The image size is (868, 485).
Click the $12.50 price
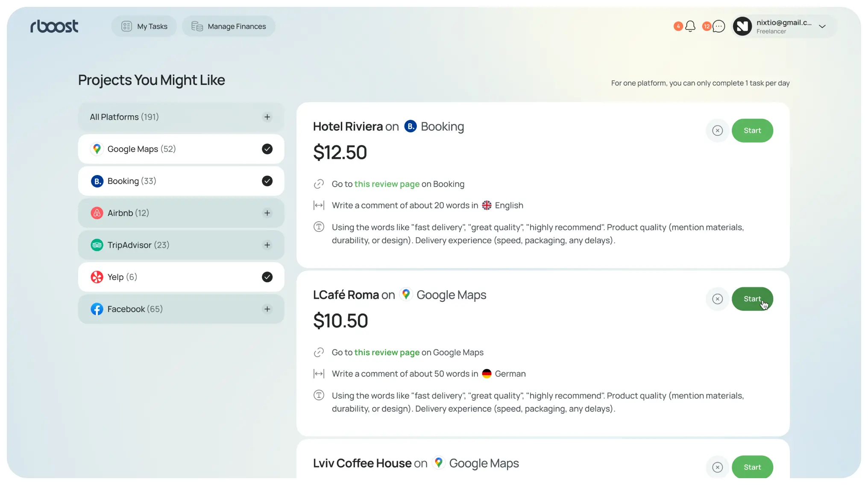pyautogui.click(x=340, y=152)
